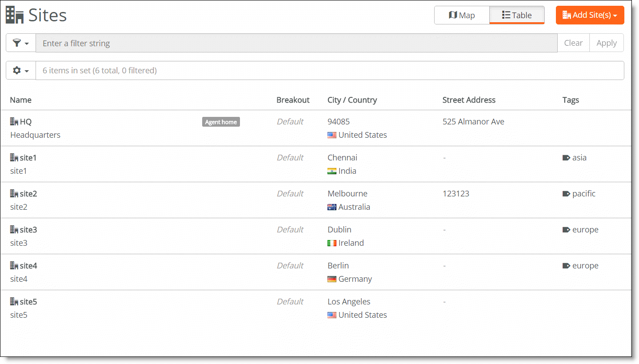The height and width of the screenshot is (364, 639).
Task: Open the site5 name link
Action: pyautogui.click(x=28, y=302)
